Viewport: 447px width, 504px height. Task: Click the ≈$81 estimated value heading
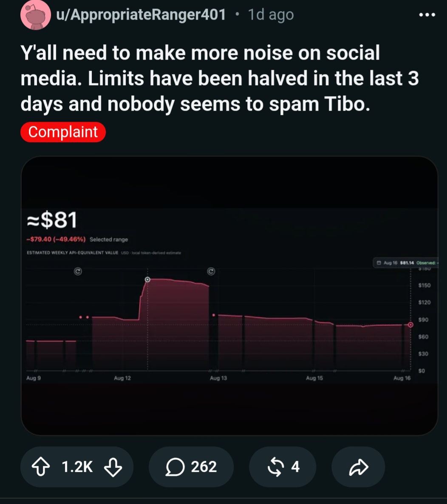pyautogui.click(x=52, y=220)
